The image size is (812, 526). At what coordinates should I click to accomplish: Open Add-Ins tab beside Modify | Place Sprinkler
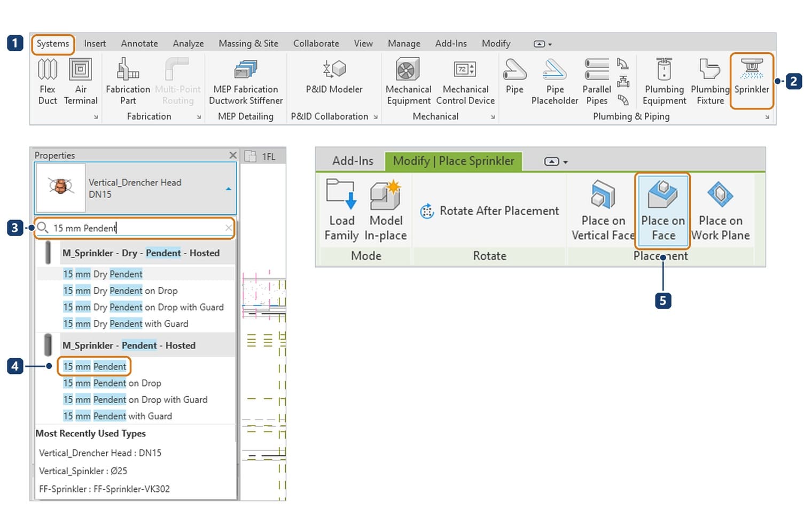[x=353, y=161]
